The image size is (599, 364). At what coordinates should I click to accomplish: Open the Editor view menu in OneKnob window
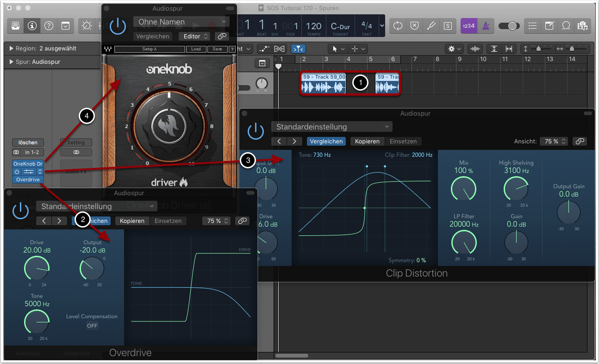pyautogui.click(x=194, y=36)
